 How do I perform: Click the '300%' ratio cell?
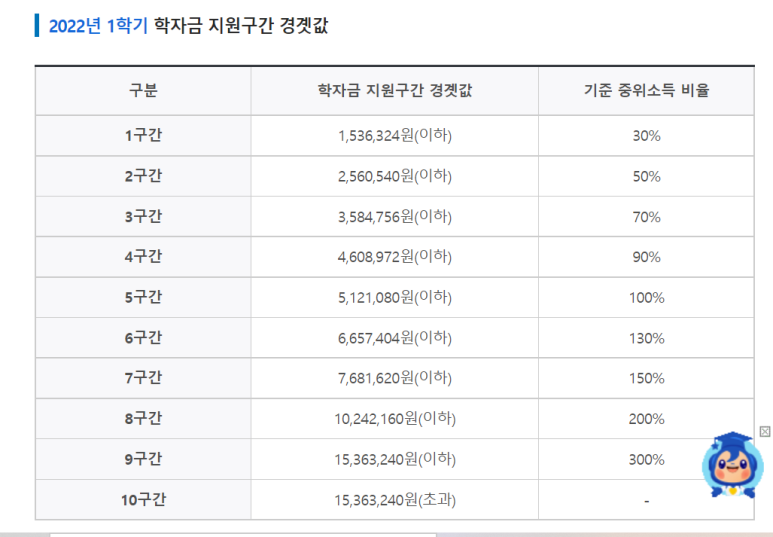646,460
